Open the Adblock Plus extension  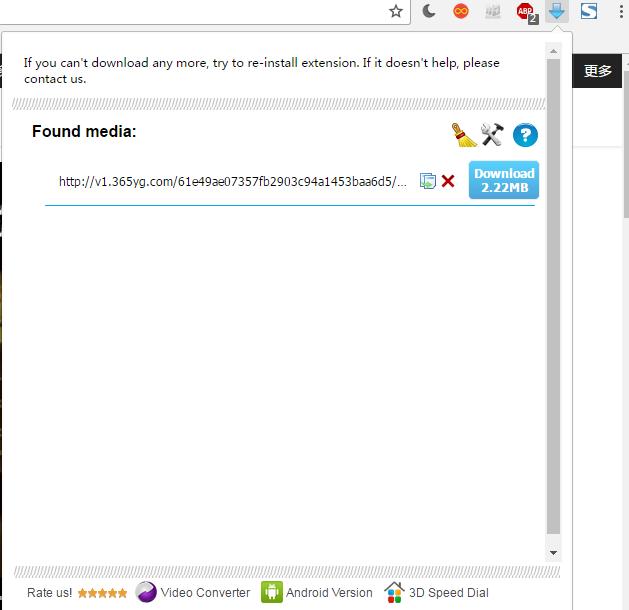coord(527,12)
